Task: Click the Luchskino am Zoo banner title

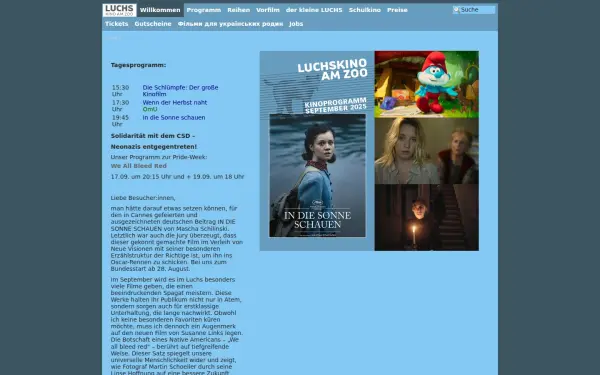Action: [x=332, y=70]
